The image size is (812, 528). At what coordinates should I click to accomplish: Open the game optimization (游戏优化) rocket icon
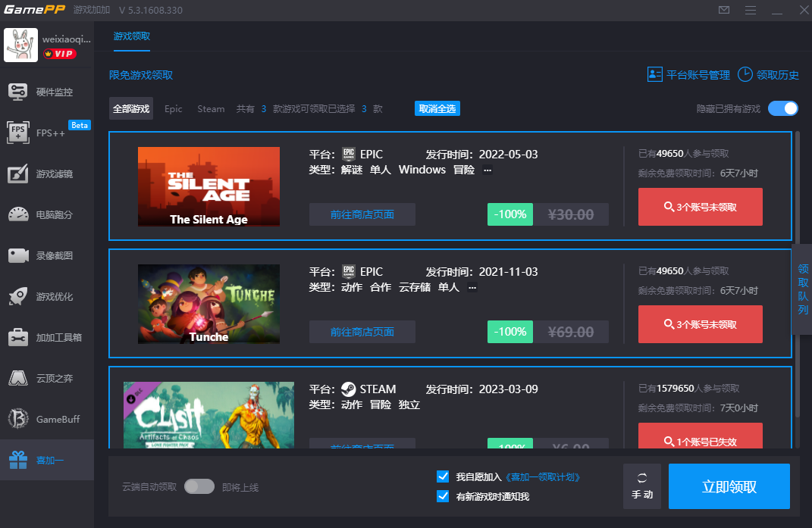(x=18, y=296)
